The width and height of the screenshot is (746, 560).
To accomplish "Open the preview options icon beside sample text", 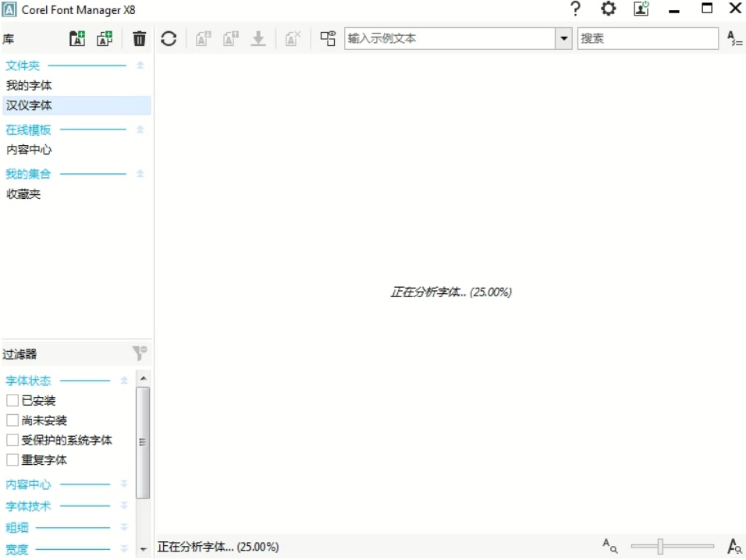I will pyautogui.click(x=328, y=38).
